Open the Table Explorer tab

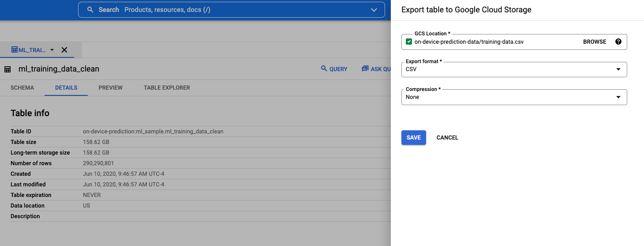(167, 88)
